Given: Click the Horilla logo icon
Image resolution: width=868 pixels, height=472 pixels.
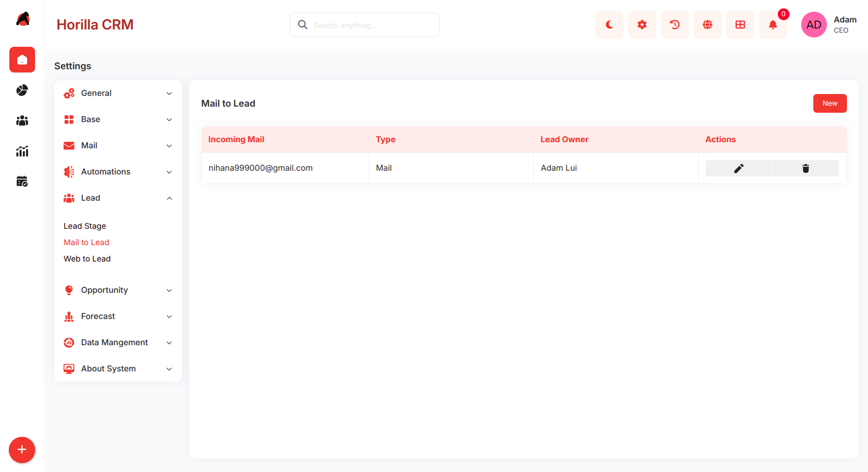Looking at the screenshot, I should coord(23,19).
